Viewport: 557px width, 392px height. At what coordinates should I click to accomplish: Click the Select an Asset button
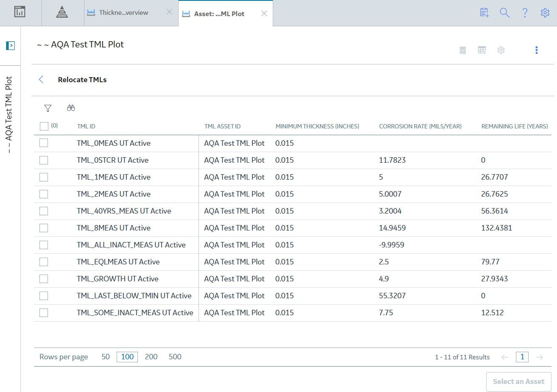coord(519,381)
